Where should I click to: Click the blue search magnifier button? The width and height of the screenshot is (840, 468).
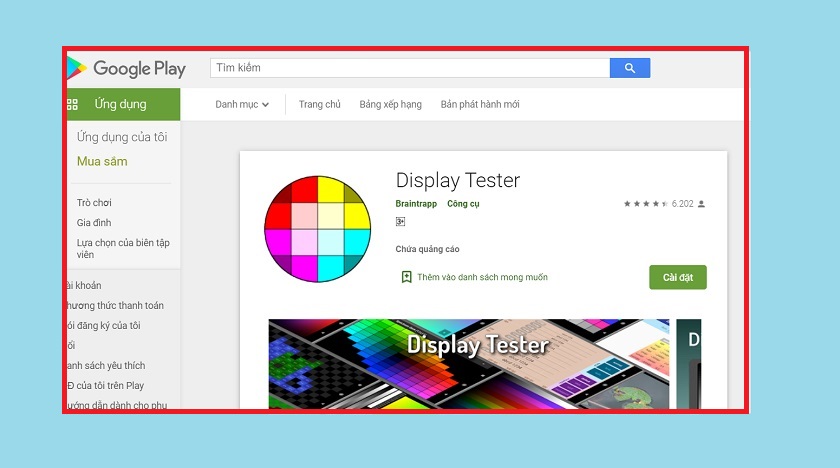click(630, 68)
